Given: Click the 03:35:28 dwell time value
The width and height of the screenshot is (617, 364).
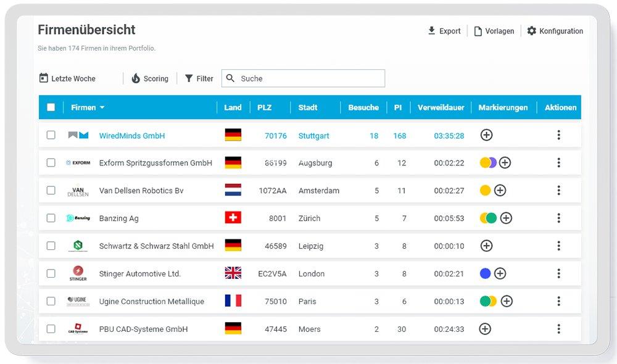Looking at the screenshot, I should 449,136.
